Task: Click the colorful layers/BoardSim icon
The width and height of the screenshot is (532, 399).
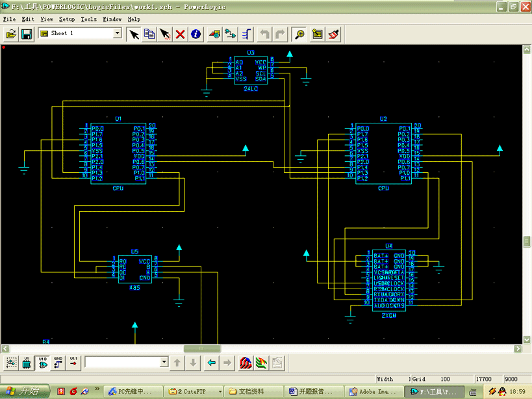Action: click(x=262, y=363)
